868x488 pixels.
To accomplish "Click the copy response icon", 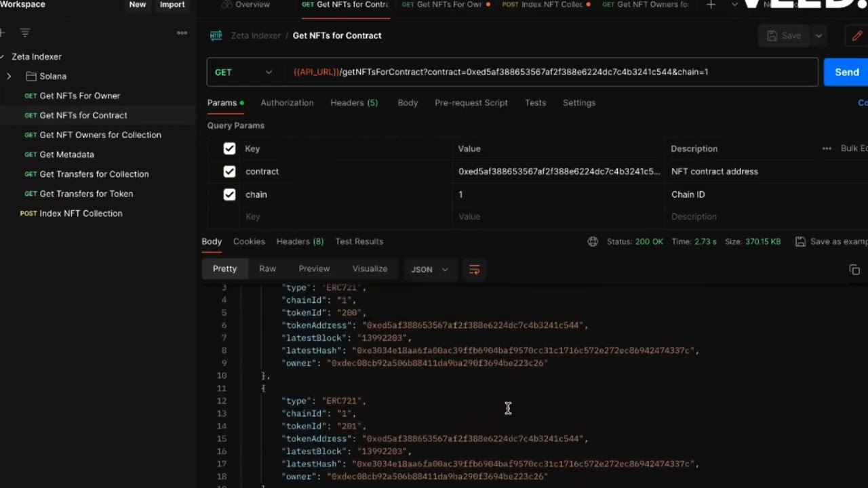I will coord(854,270).
